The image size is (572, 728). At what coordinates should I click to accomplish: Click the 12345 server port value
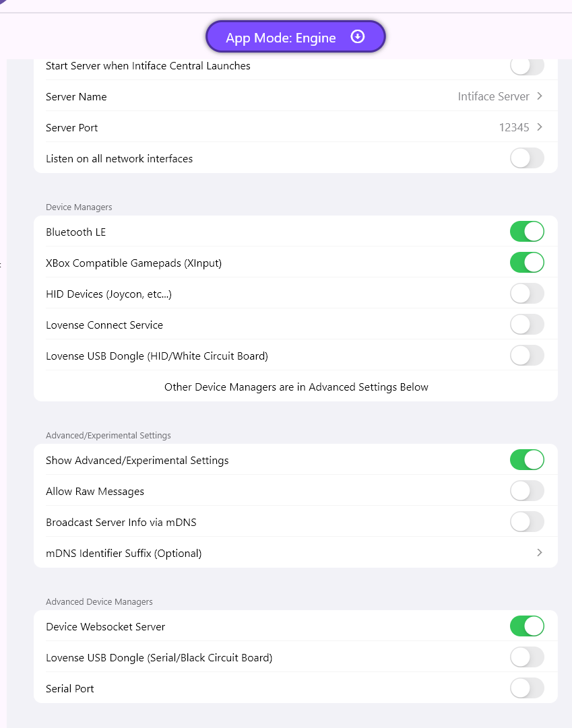(513, 127)
